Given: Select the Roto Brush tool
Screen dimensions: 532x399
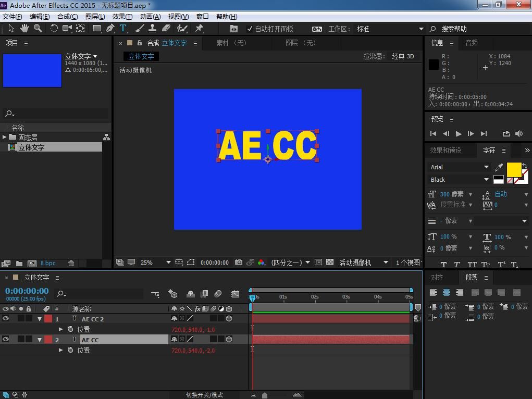Looking at the screenshot, I should pyautogui.click(x=182, y=29).
